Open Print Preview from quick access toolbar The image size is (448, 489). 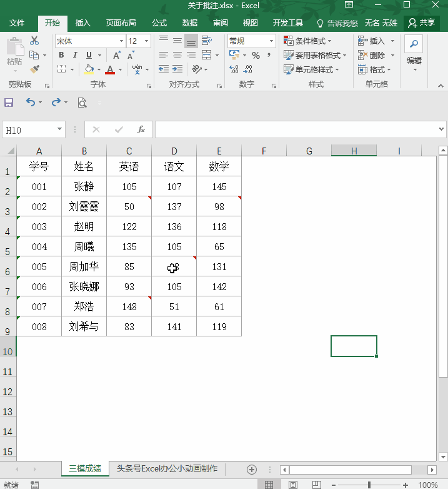tap(82, 103)
